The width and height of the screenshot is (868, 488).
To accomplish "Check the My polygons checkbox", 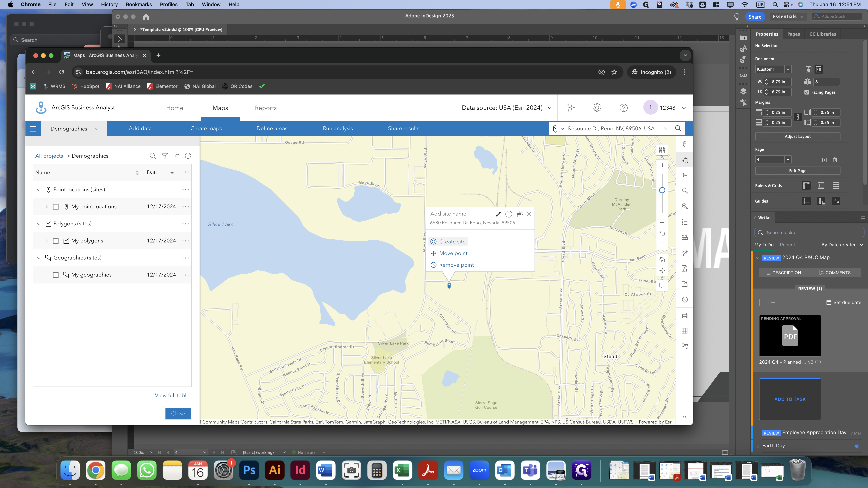I will coord(56,241).
